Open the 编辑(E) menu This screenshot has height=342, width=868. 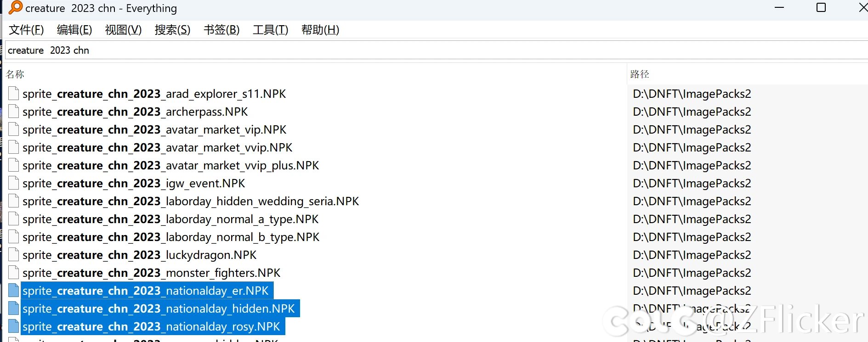[74, 30]
